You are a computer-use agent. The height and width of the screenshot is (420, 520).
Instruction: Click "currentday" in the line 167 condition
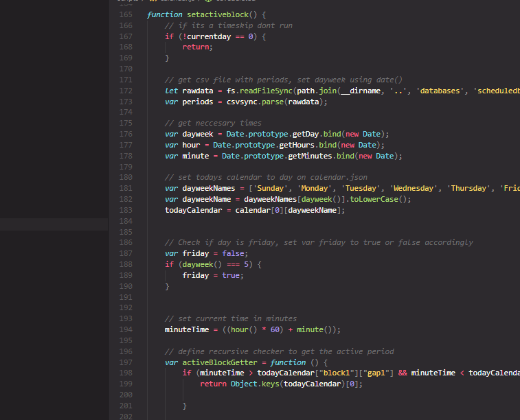[x=209, y=36]
